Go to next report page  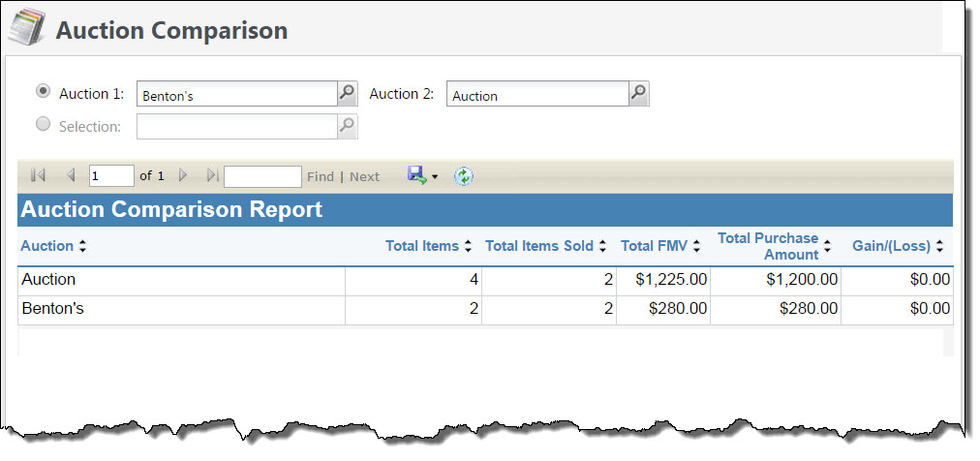[183, 175]
